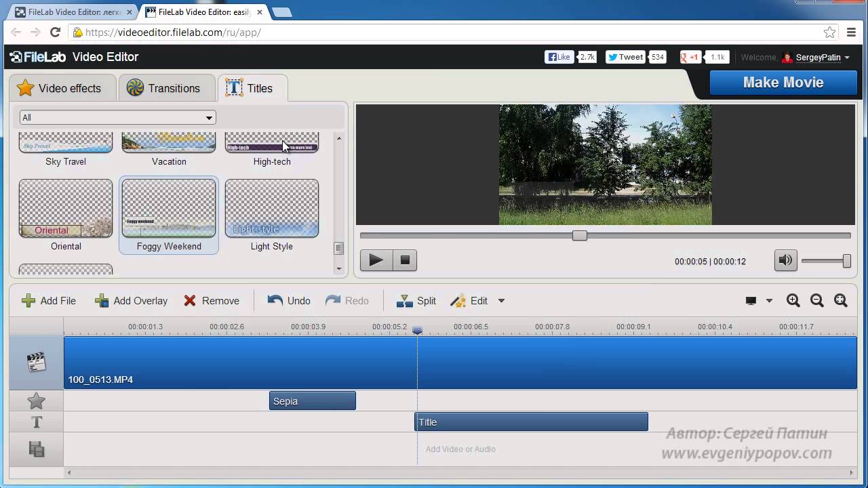Viewport: 868px width, 488px height.
Task: Choose the Sky Travel title thumbnail
Action: pos(66,142)
